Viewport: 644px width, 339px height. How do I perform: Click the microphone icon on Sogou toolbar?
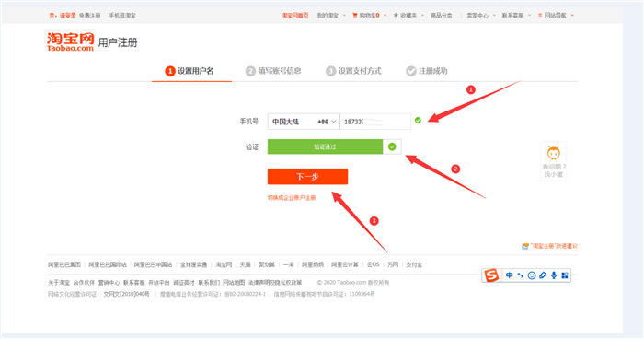(x=554, y=275)
